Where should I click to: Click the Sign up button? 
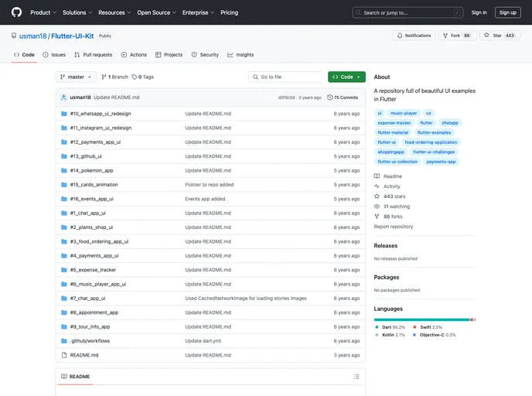tap(507, 12)
